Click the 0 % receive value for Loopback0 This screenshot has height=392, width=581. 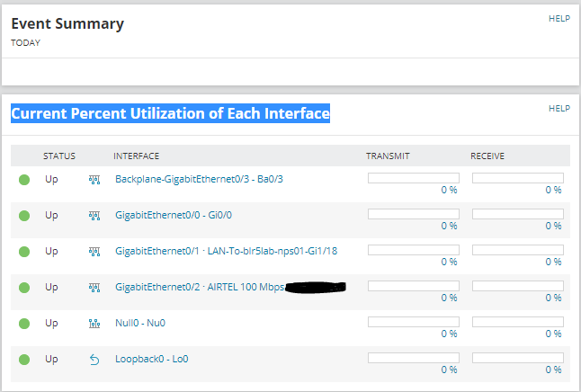pos(554,370)
